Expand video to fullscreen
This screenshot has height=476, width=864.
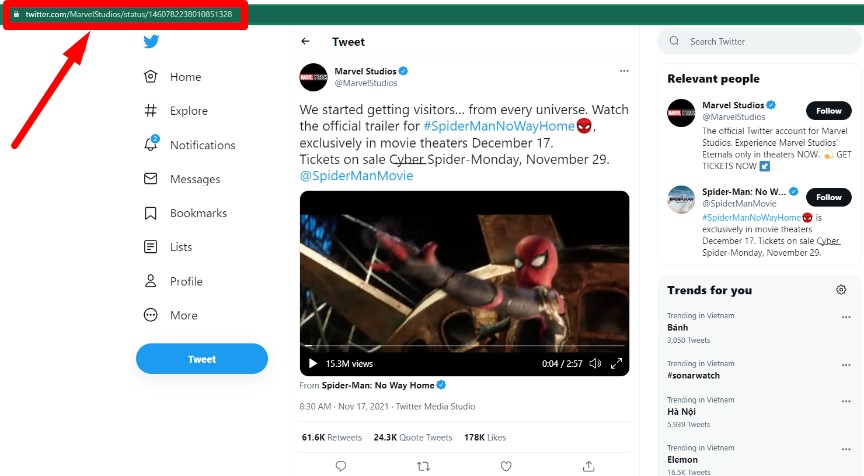pyautogui.click(x=616, y=363)
